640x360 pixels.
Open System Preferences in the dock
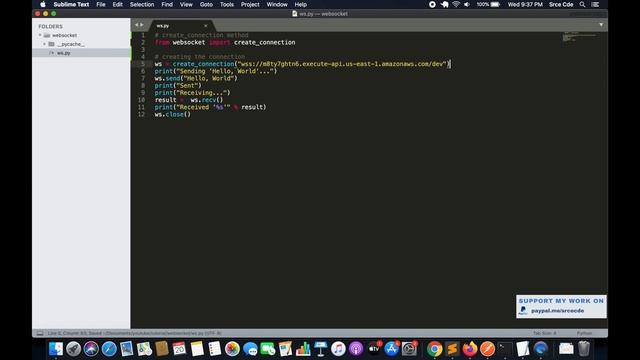(x=409, y=349)
